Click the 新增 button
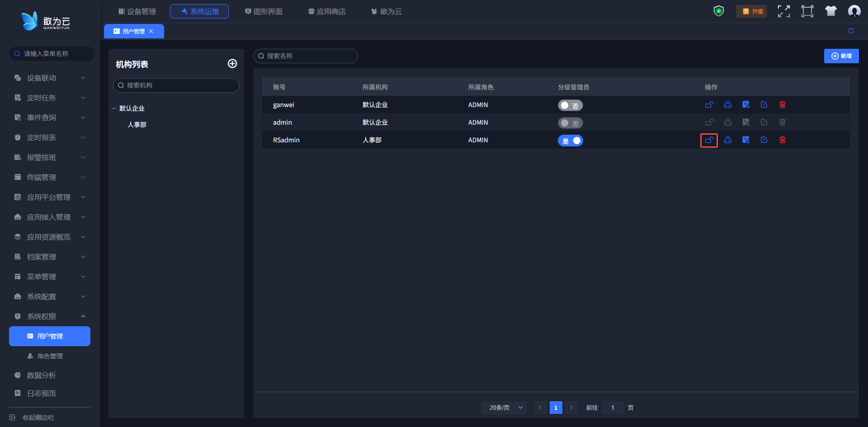The height and width of the screenshot is (427, 868). click(841, 56)
